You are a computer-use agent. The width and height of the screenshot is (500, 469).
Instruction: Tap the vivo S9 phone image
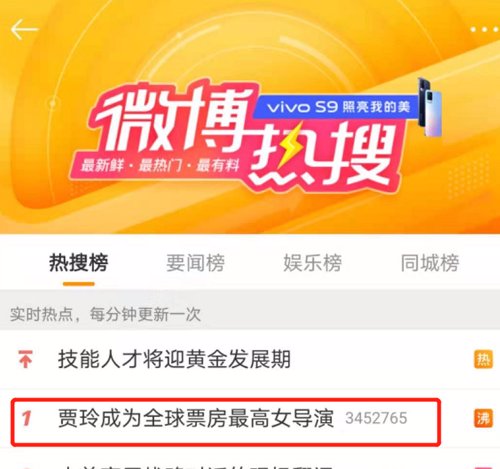click(430, 107)
